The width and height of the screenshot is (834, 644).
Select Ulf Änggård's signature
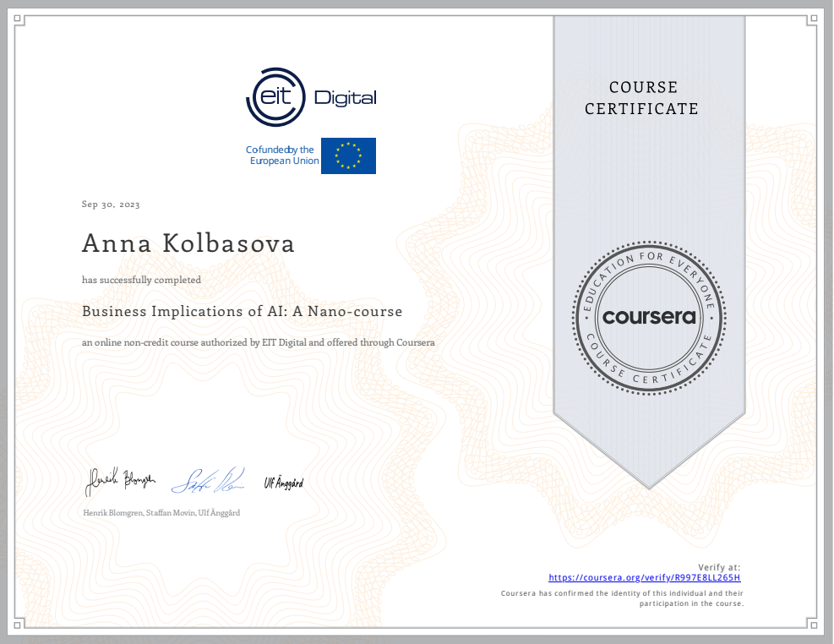pyautogui.click(x=283, y=483)
